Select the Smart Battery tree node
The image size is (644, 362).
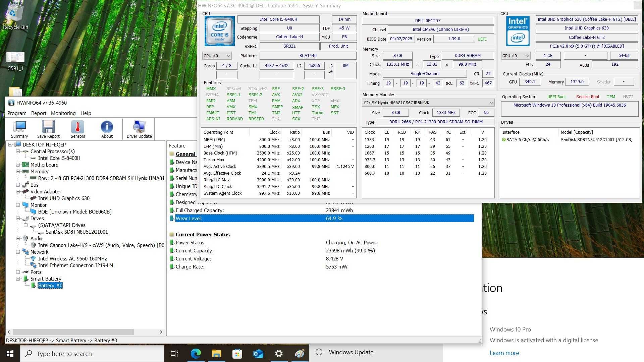(46, 279)
